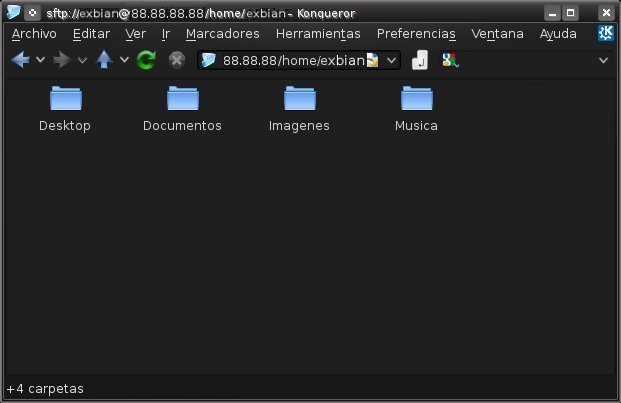Image resolution: width=621 pixels, height=403 pixels.
Task: Click the Imagenes folder label
Action: [299, 126]
